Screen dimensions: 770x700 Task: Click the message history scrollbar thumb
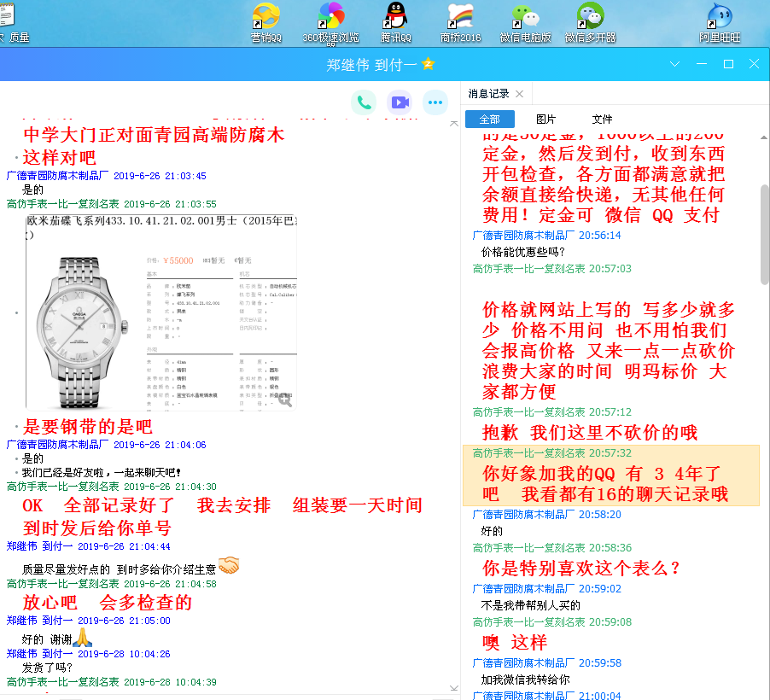pyautogui.click(x=765, y=230)
